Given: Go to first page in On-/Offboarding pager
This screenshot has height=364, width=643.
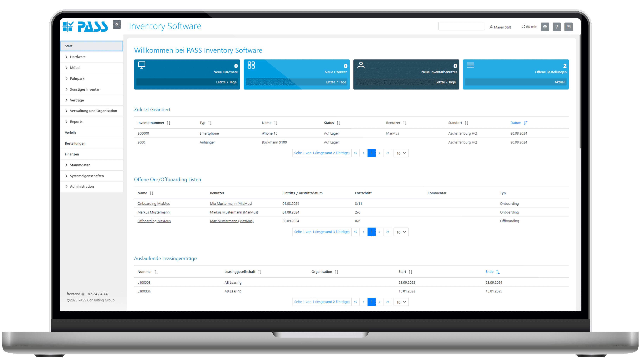Looking at the screenshot, I should click(x=355, y=232).
